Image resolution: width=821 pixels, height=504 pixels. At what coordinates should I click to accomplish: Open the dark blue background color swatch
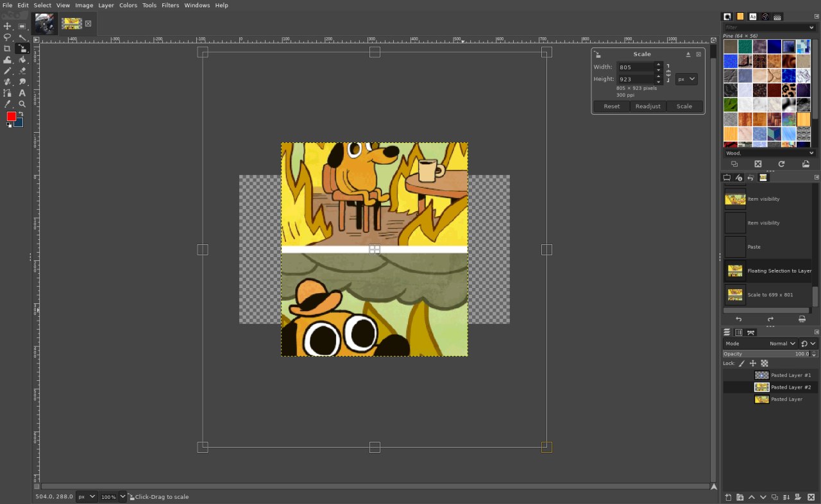coord(20,123)
